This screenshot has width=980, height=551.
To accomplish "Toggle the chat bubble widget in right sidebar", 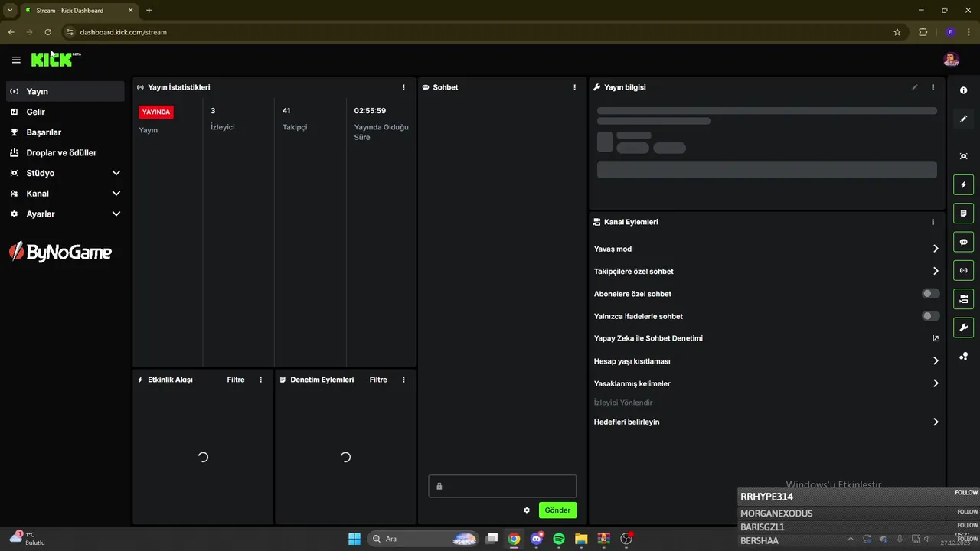I will point(963,242).
